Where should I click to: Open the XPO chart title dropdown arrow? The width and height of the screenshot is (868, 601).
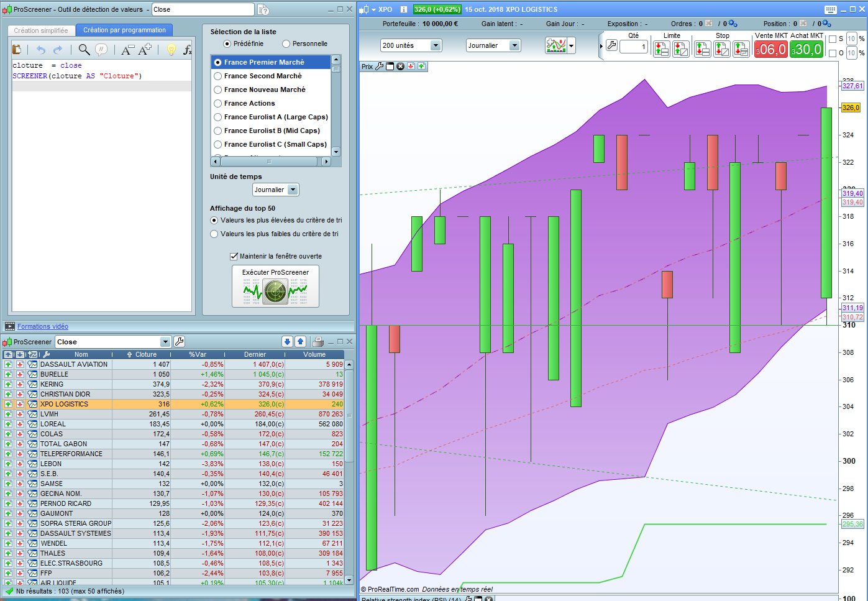point(373,9)
